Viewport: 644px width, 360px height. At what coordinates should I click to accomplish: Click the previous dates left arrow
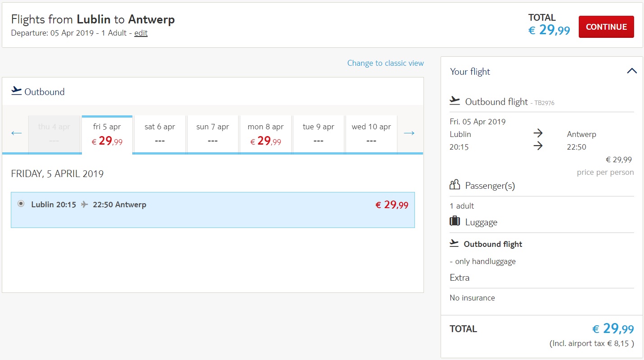point(17,133)
